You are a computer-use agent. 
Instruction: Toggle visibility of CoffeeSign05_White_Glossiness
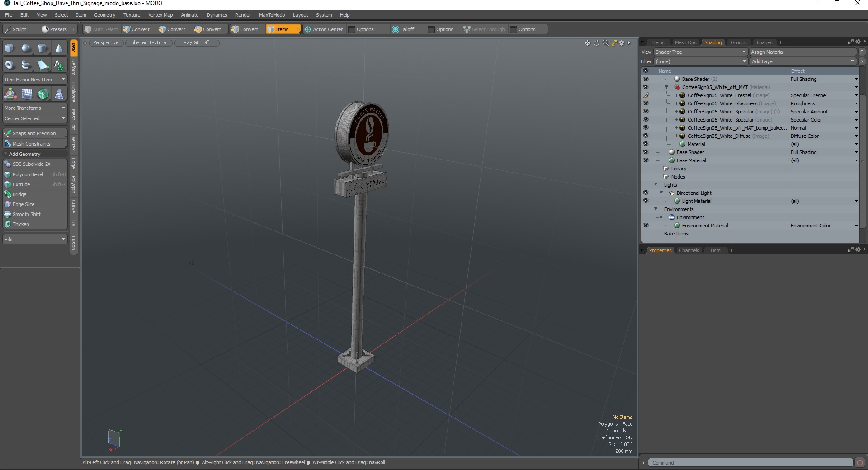646,103
